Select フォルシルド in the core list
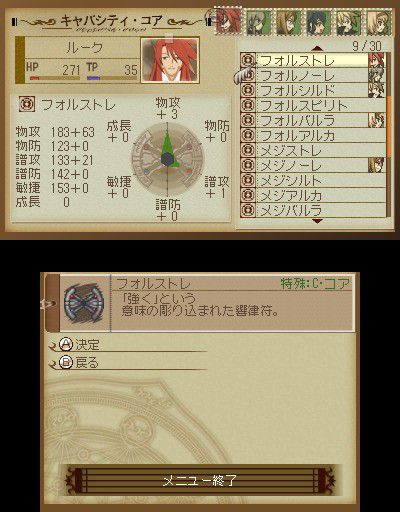This screenshot has height=512, width=400. (x=313, y=90)
